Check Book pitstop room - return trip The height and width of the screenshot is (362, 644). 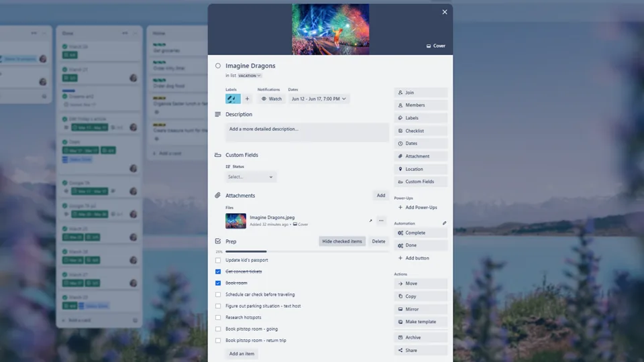click(x=218, y=341)
